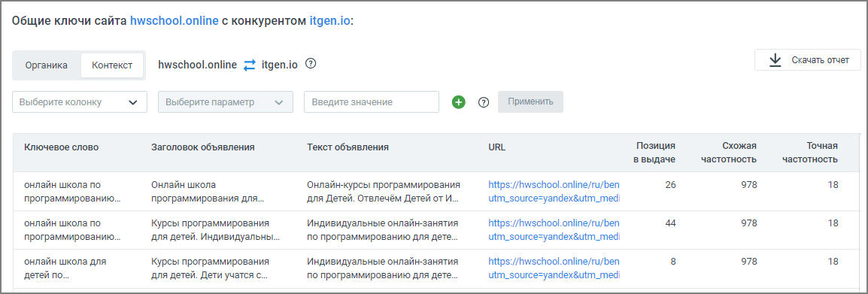The image size is (868, 294).
Task: Open URL link in row with position 44
Action: click(554, 230)
